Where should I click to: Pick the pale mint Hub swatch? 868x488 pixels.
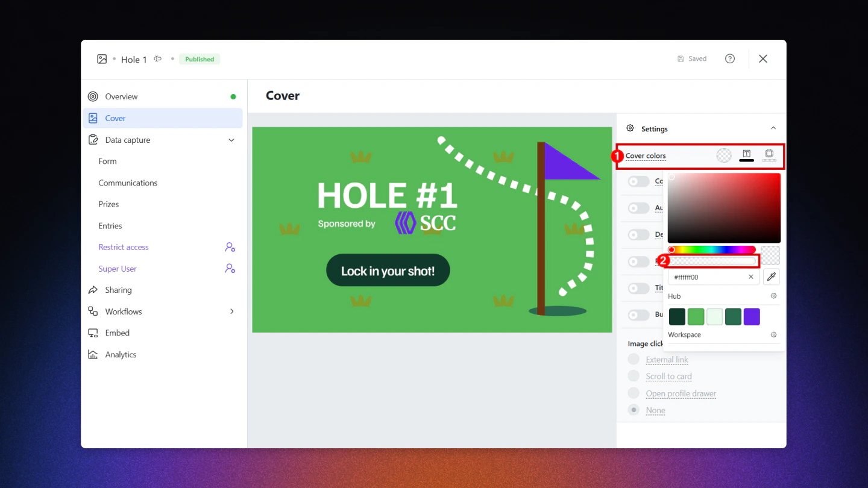714,316
